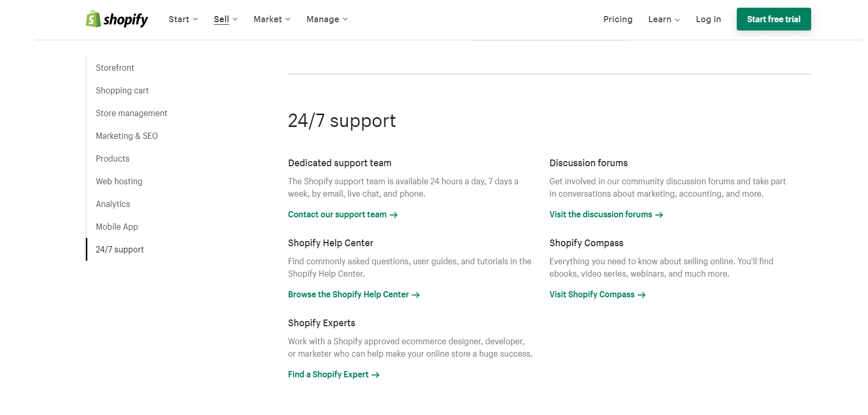Select Analytics in the sidebar
The width and height of the screenshot is (868, 415).
113,204
